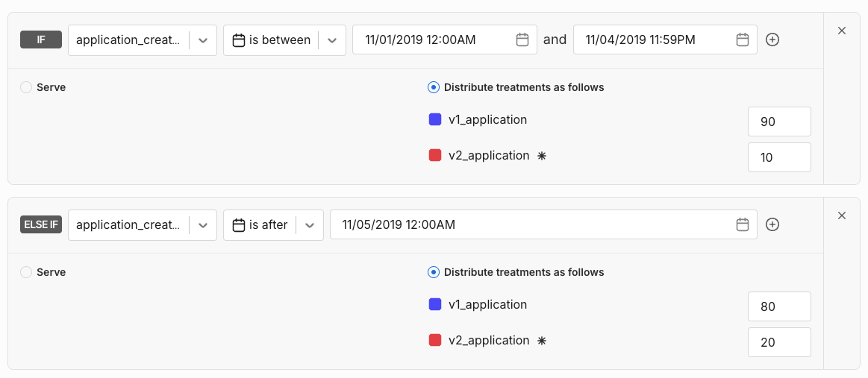868x378 pixels.
Task: Open the 'is after' matcher dropdown
Action: tap(310, 225)
